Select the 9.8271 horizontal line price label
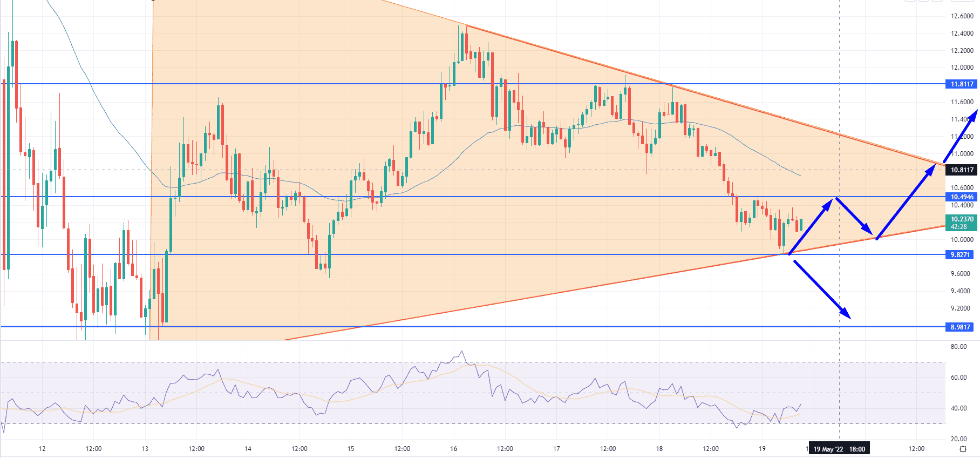The image size is (980, 458). point(960,255)
